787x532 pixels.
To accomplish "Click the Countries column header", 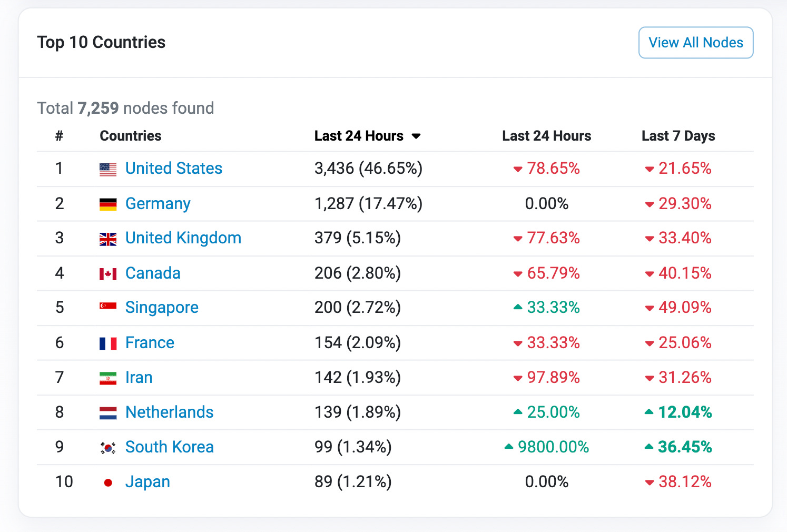I will click(x=131, y=136).
